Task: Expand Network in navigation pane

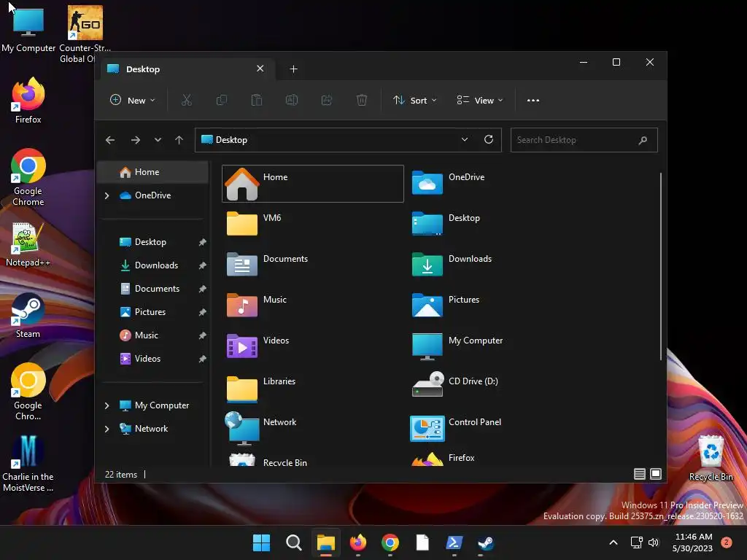Action: [x=107, y=429]
